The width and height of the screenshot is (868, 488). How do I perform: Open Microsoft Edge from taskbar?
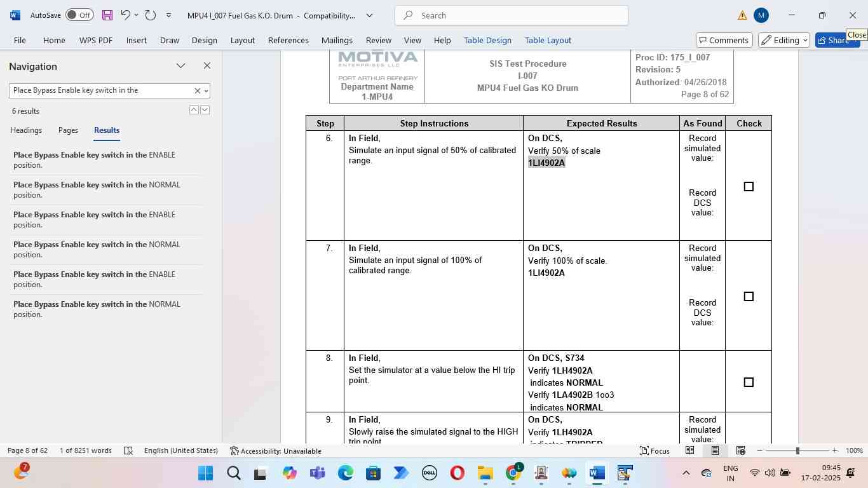click(345, 473)
